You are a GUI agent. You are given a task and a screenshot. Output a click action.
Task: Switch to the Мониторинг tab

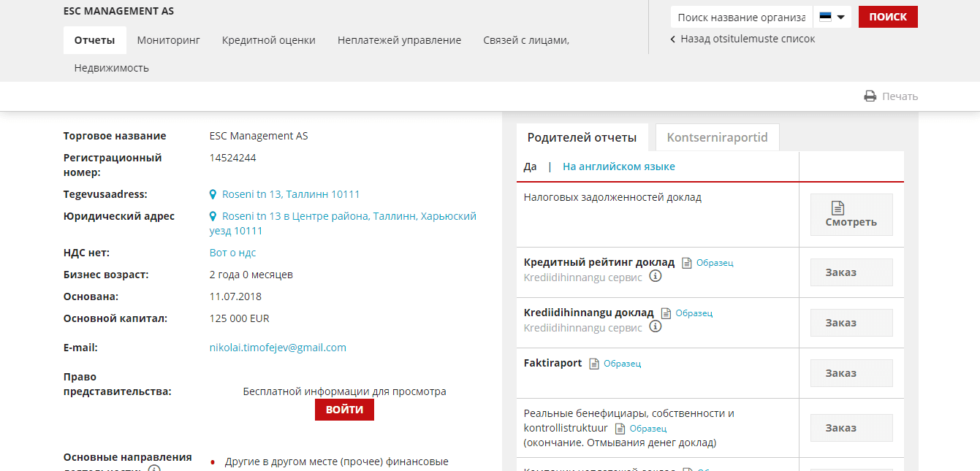[168, 40]
